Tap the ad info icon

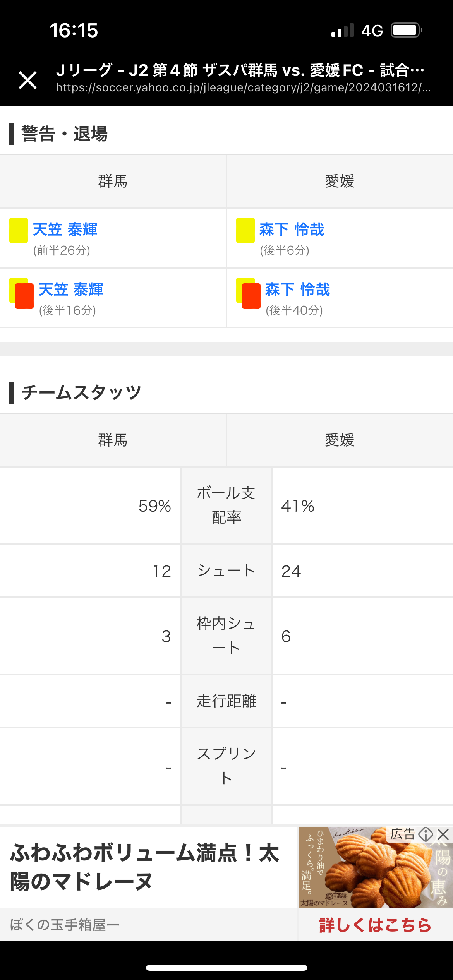426,834
